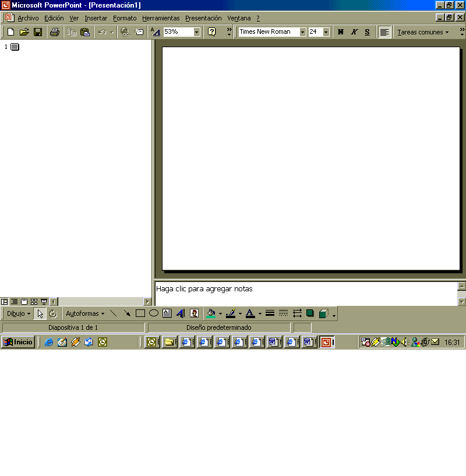This screenshot has width=466, height=476.
Task: Open the Fill Color dropdown arrow
Action: [x=220, y=313]
